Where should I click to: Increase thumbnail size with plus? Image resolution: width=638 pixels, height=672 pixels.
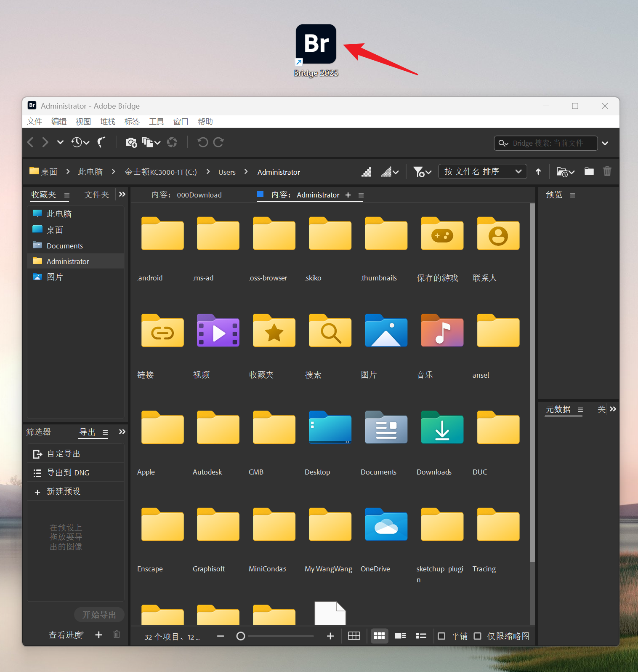[x=330, y=636]
